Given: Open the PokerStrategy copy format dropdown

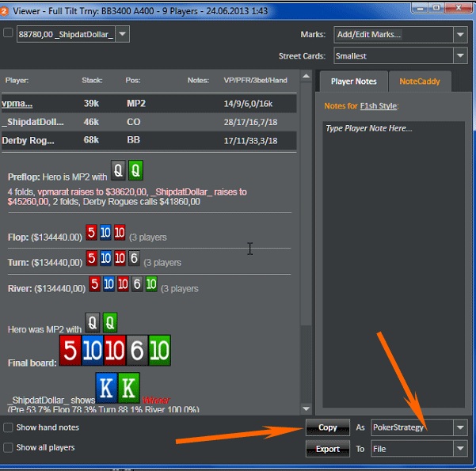Looking at the screenshot, I should coord(418,427).
